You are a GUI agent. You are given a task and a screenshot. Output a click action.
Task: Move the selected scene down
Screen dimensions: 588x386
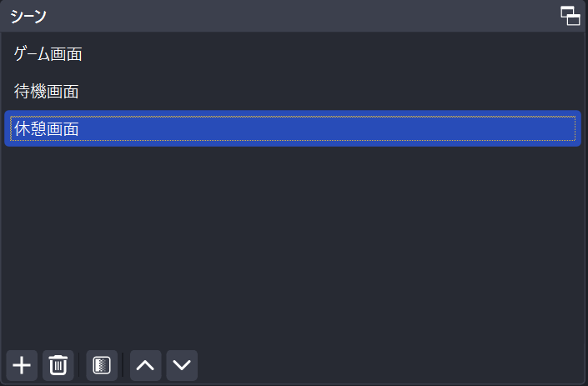(182, 365)
